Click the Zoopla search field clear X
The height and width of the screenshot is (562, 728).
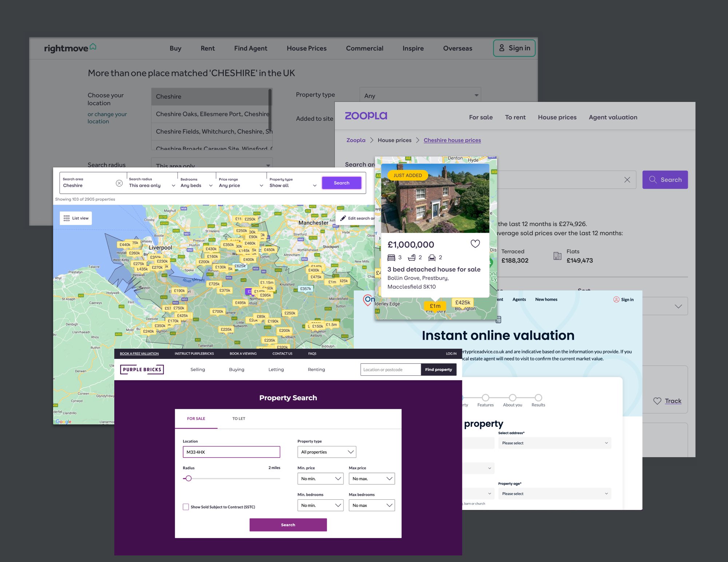[627, 180]
